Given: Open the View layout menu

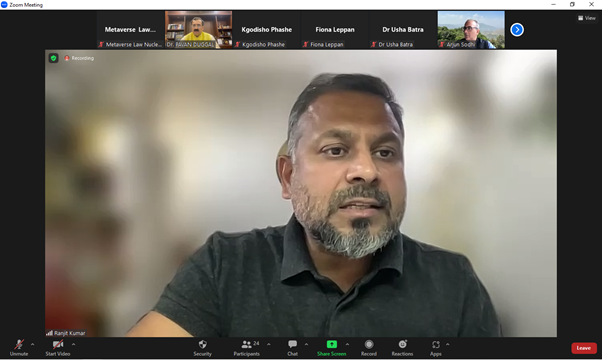Looking at the screenshot, I should (587, 18).
